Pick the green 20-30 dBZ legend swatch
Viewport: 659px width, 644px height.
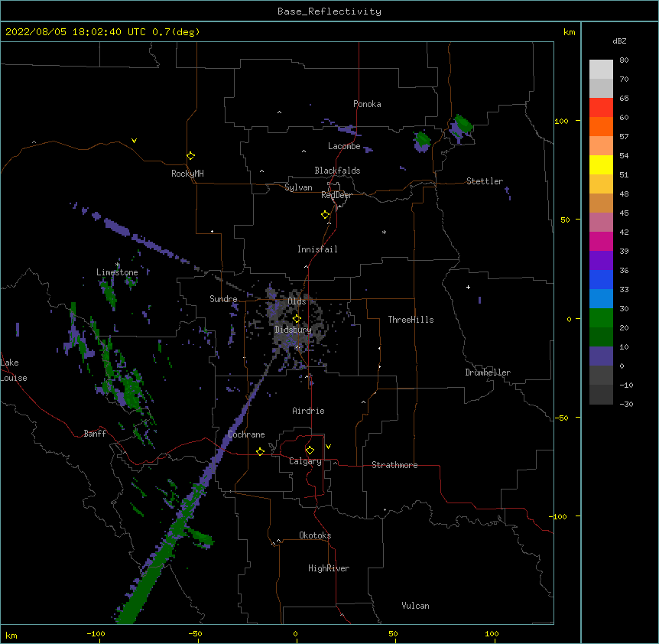[601, 318]
